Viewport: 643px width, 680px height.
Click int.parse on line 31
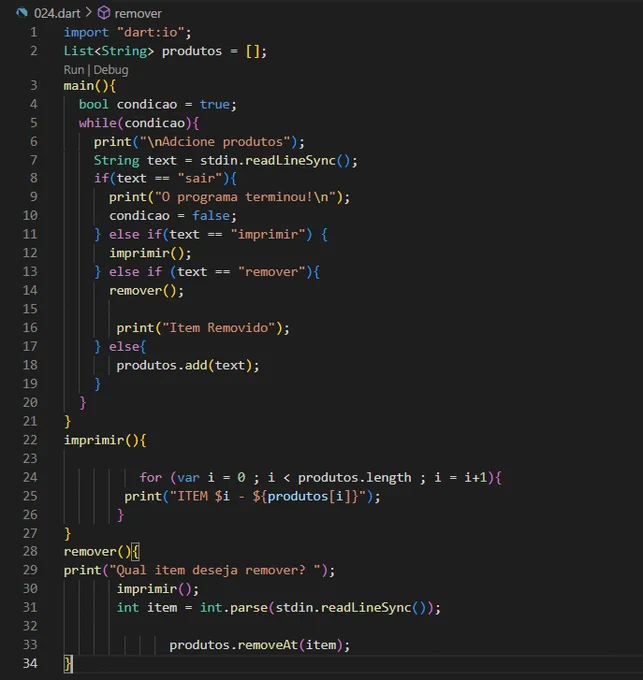(234, 608)
